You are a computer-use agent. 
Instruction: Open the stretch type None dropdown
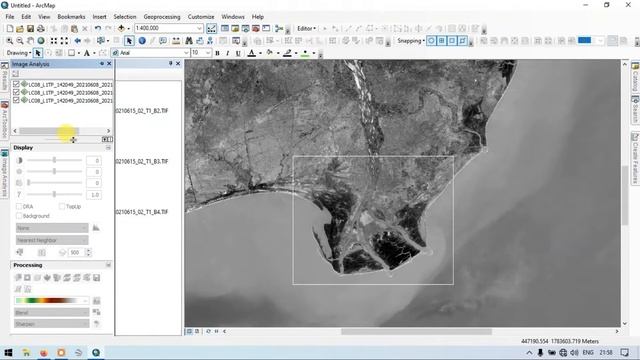(x=52, y=228)
